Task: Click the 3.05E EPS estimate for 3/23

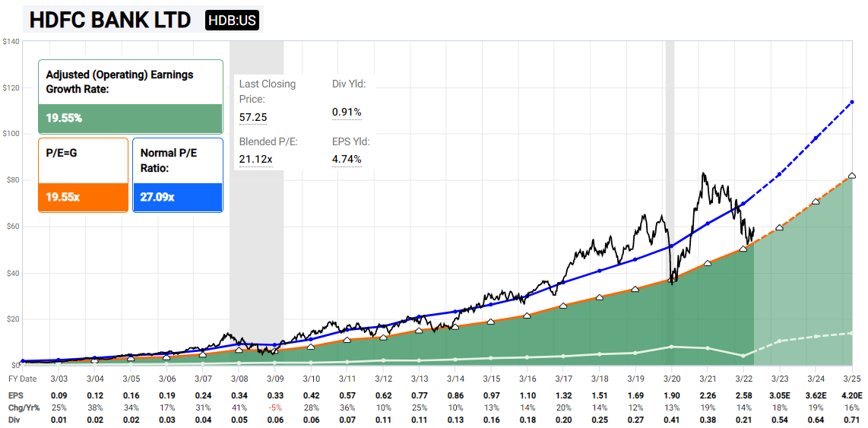Action: click(779, 397)
